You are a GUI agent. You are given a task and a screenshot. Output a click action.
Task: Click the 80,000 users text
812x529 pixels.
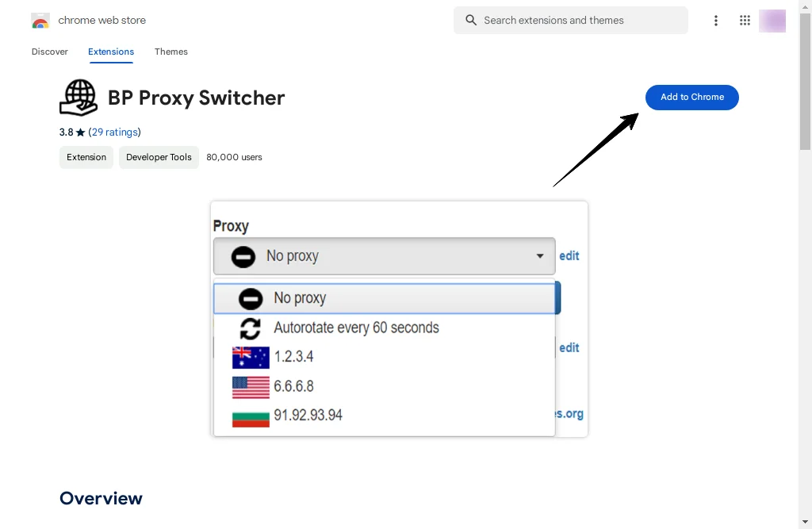click(x=234, y=157)
